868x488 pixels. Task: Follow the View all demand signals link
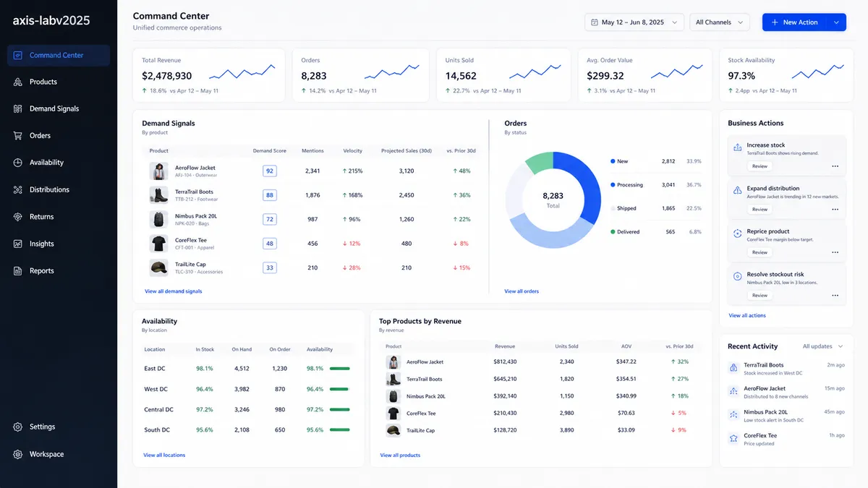pos(174,291)
